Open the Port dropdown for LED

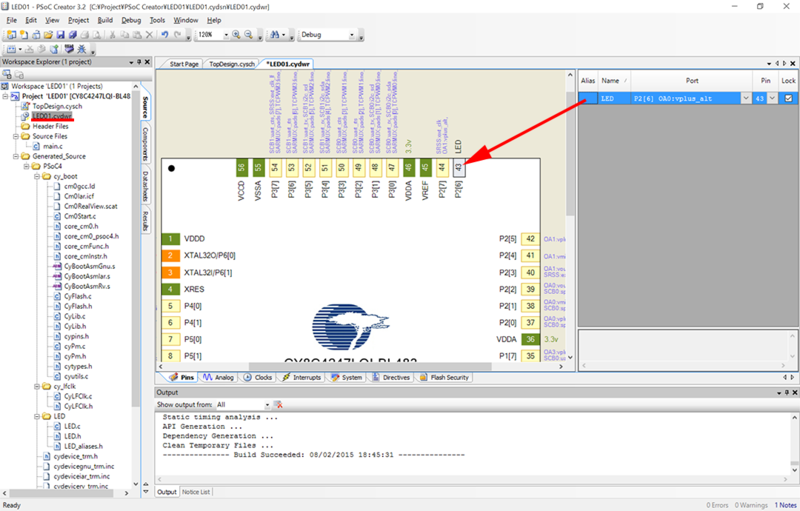746,98
